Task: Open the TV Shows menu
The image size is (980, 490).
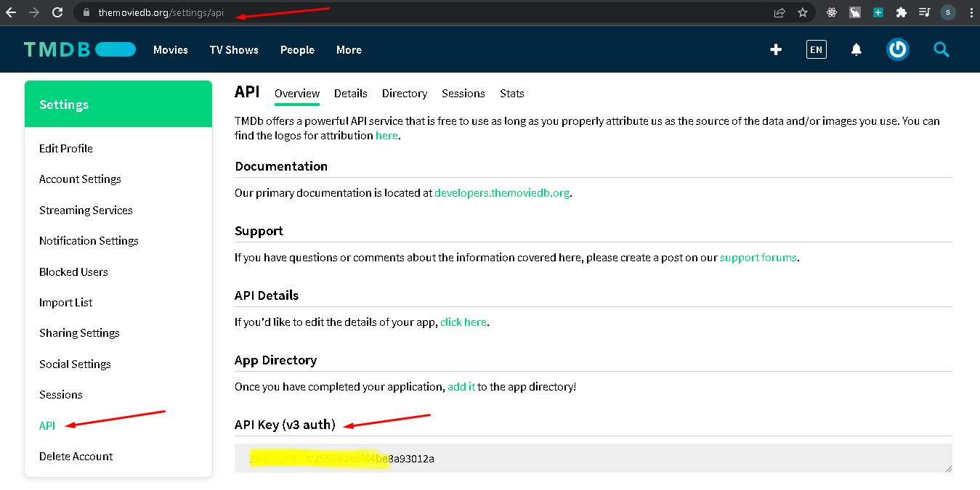Action: coord(234,50)
